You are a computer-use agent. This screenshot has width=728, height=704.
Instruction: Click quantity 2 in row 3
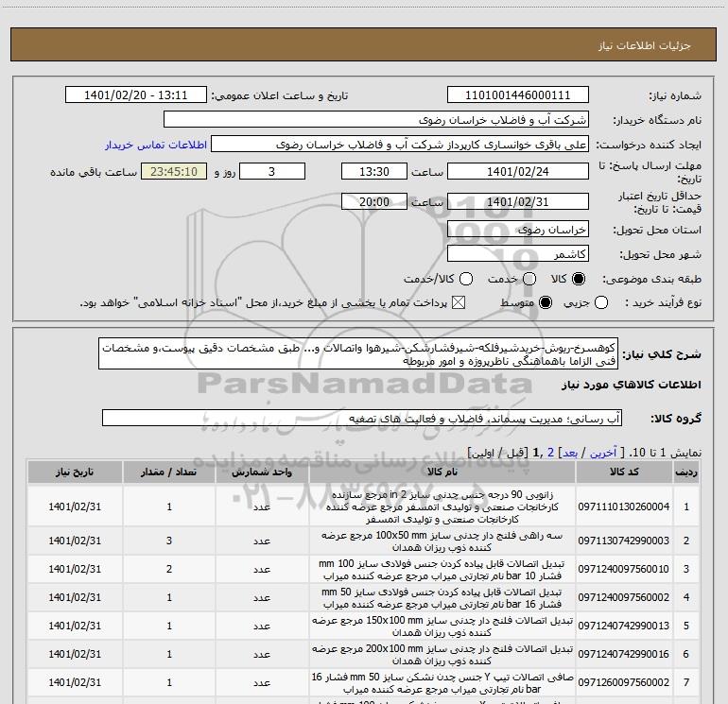point(169,569)
